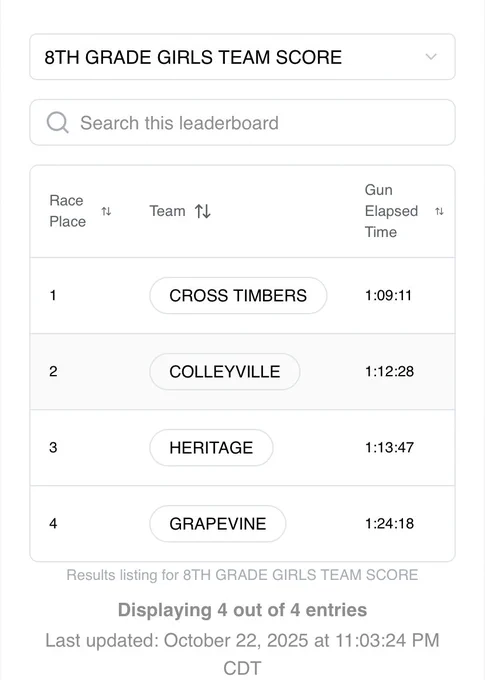Sort by Race Place arrows icon
The width and height of the screenshot is (485, 680).
pyautogui.click(x=106, y=211)
